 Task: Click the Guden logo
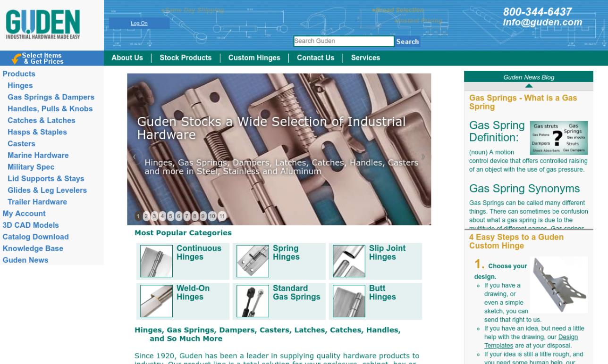coord(42,24)
